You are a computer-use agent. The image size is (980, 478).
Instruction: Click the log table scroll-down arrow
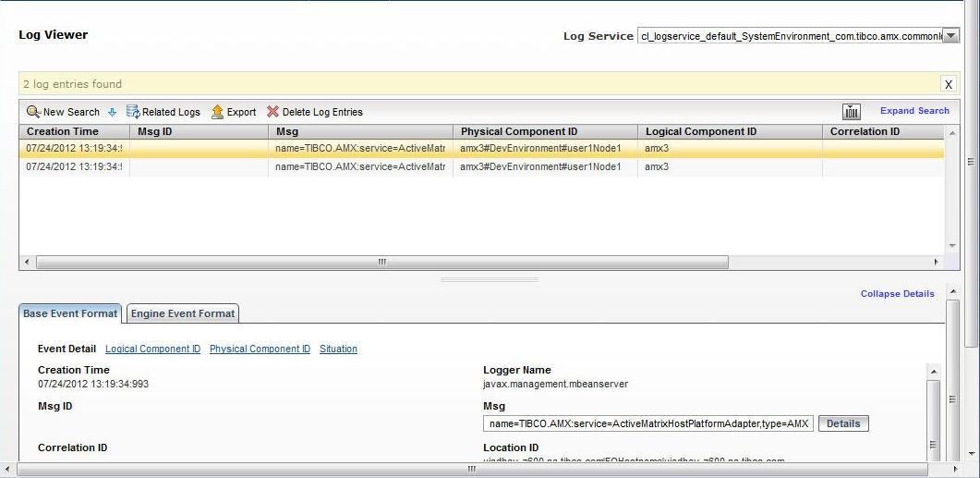point(952,246)
